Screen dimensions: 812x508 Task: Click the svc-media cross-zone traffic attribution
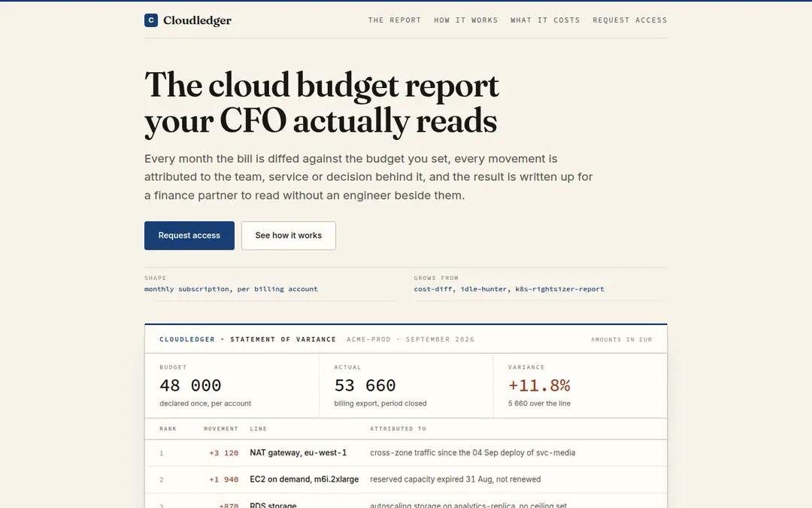coord(472,452)
